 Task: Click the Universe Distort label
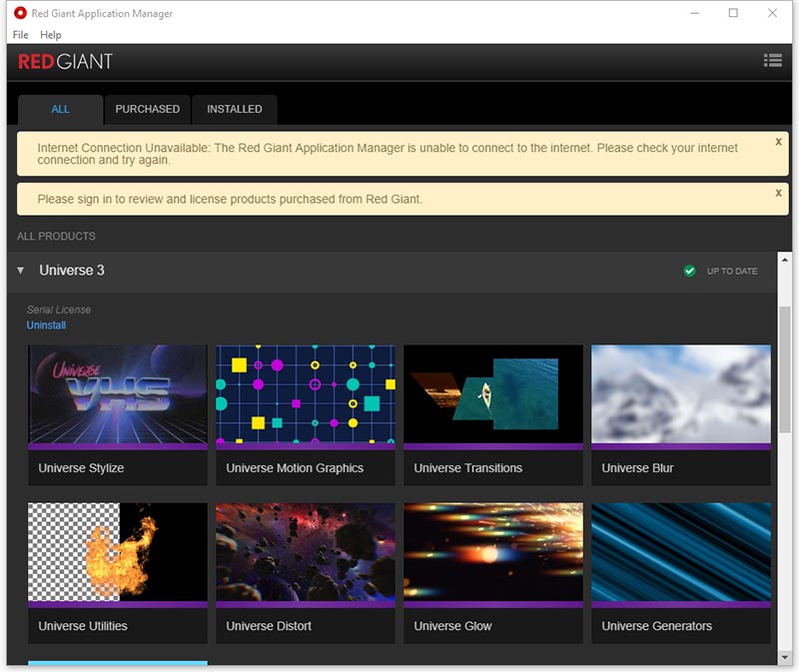click(269, 626)
